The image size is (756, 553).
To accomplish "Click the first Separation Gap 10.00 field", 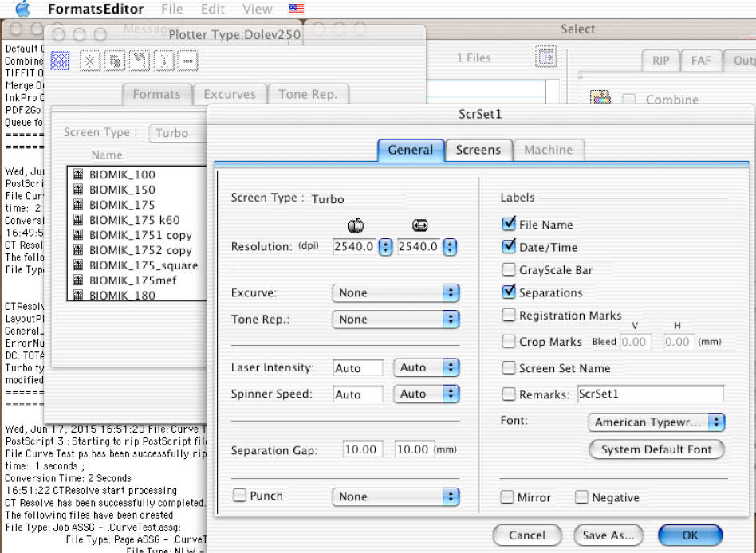I will (x=363, y=449).
